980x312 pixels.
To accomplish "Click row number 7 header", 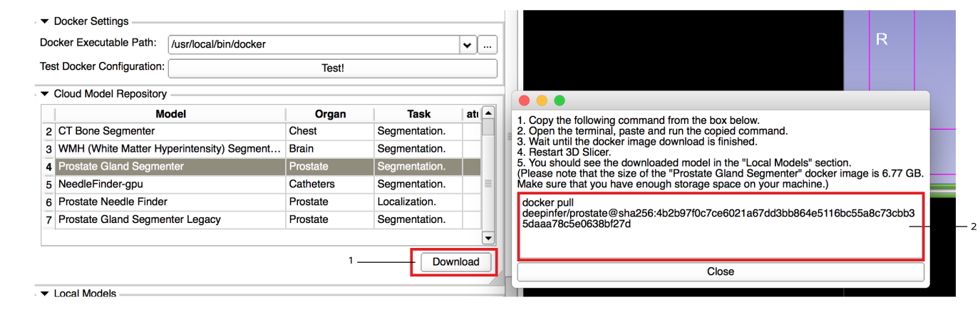I will pyautogui.click(x=48, y=219).
